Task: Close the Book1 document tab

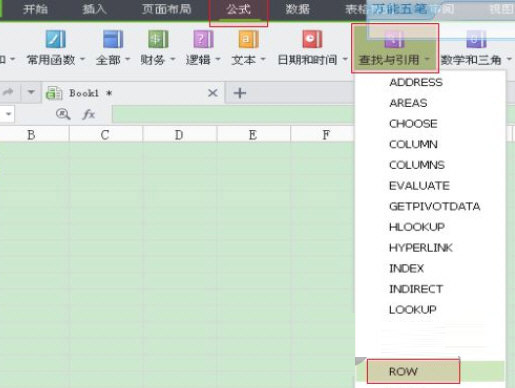Action: (213, 93)
